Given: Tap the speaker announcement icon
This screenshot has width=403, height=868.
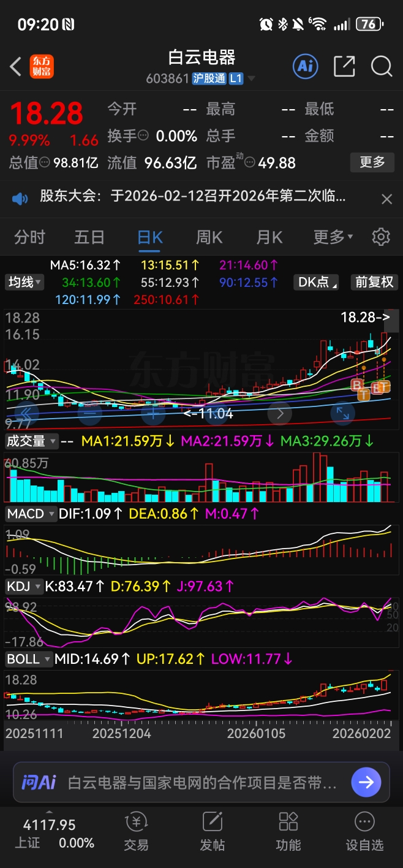Looking at the screenshot, I should pyautogui.click(x=20, y=198).
